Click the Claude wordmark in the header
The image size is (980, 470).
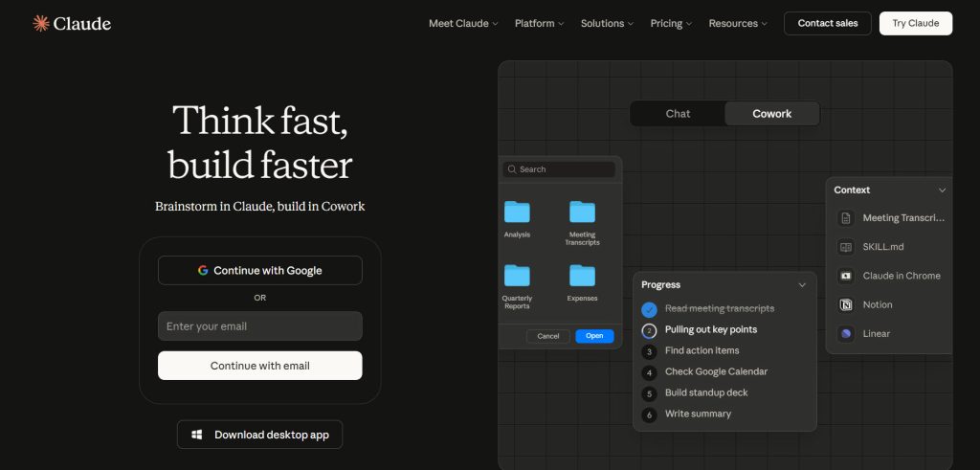[x=82, y=24]
